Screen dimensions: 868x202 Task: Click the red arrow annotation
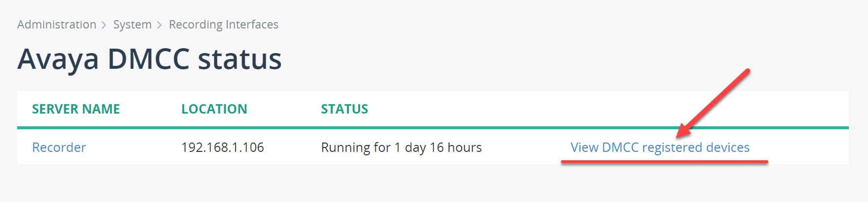714,102
